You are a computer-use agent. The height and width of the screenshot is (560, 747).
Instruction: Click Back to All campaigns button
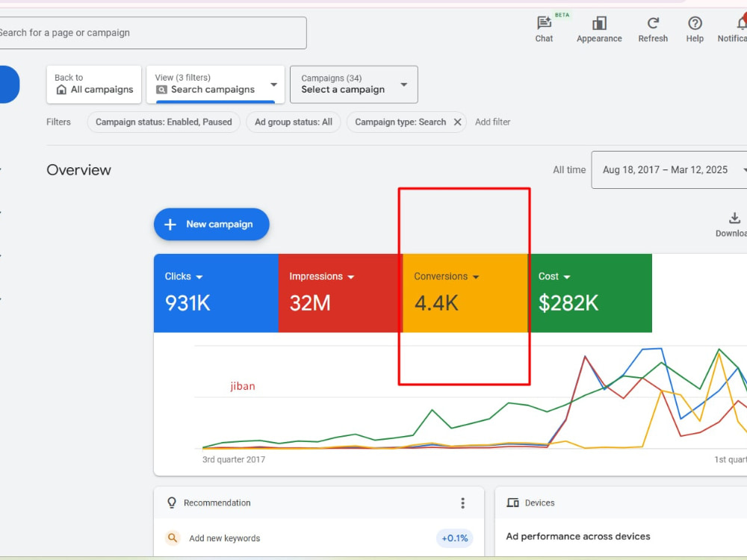click(x=94, y=84)
